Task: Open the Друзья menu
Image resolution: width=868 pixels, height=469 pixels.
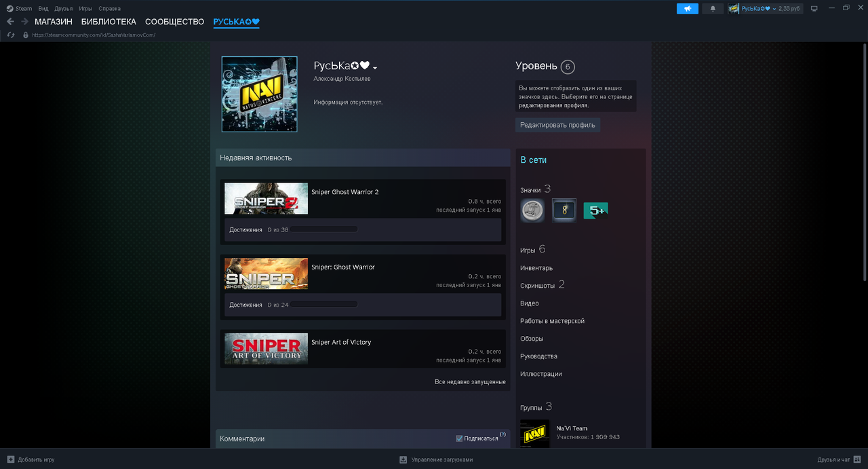Action: [x=64, y=8]
